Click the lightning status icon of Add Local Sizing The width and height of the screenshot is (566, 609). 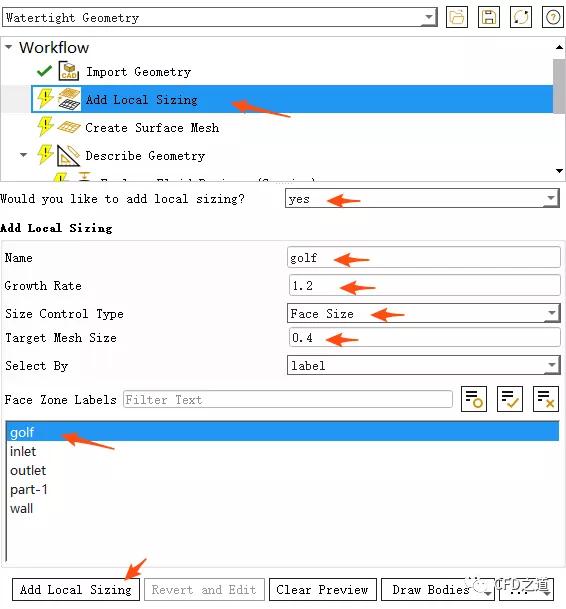click(45, 98)
